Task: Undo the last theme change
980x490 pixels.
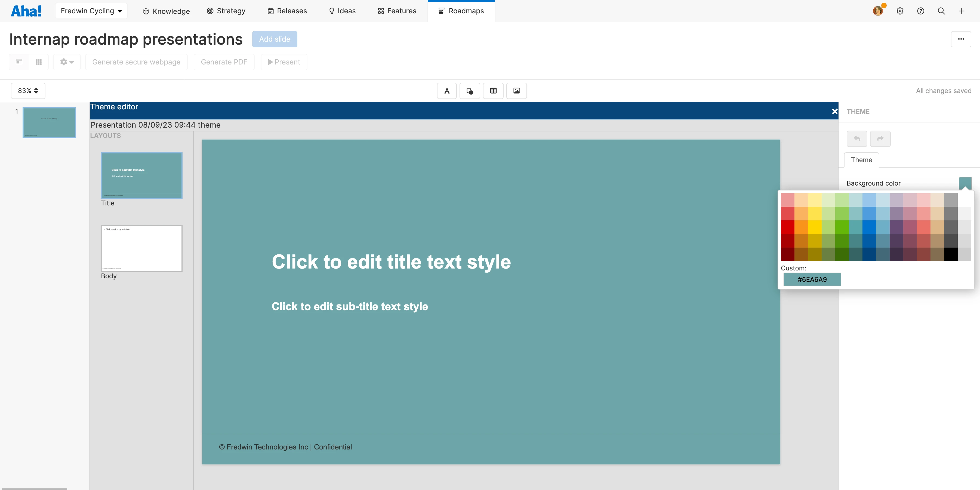Action: (857, 138)
